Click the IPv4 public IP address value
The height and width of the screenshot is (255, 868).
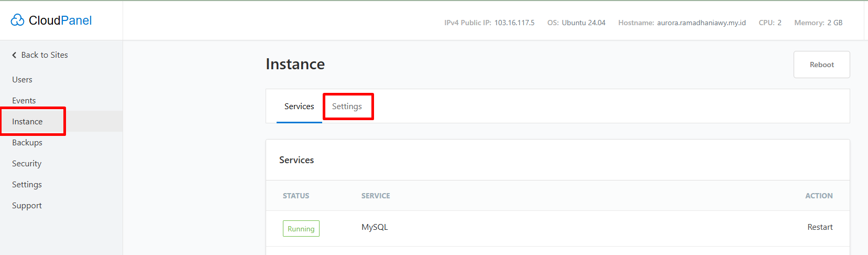click(514, 23)
